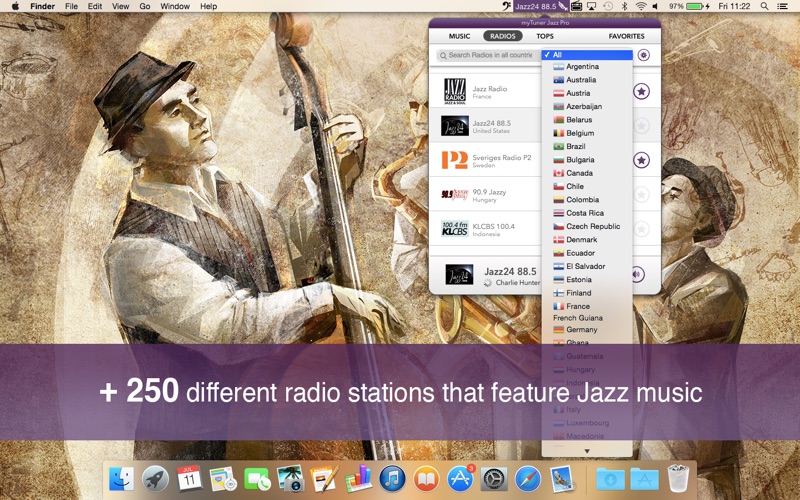The height and width of the screenshot is (500, 800).
Task: Open the Bluetooth menu bar icon
Action: pos(624,6)
